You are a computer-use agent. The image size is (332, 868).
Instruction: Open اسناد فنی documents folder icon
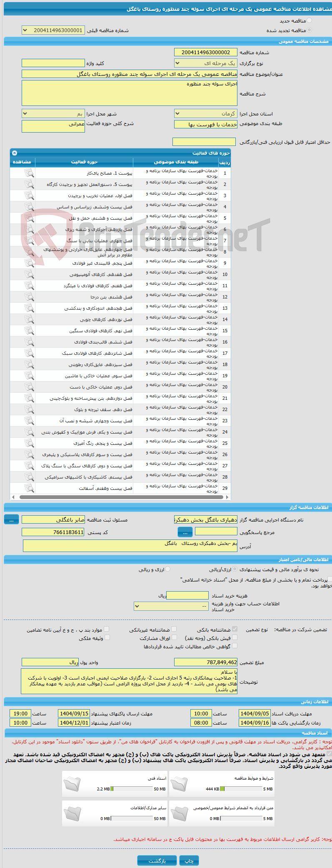(x=72, y=784)
